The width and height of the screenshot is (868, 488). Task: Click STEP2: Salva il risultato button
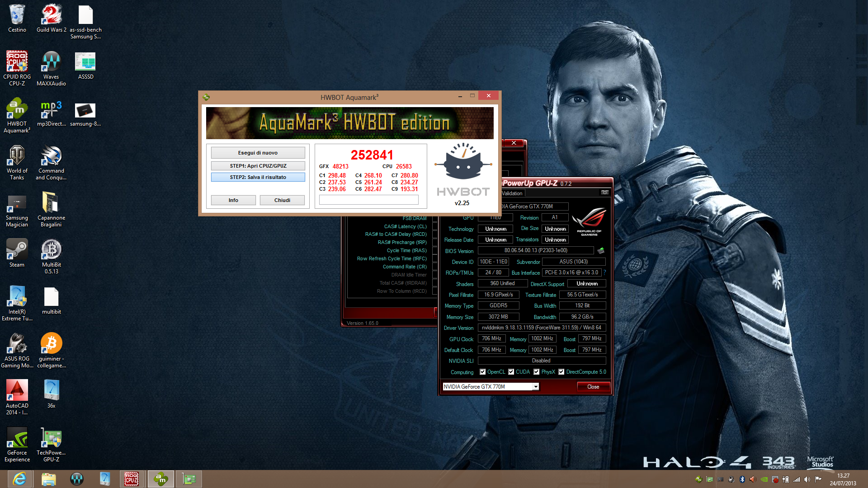[x=258, y=177]
